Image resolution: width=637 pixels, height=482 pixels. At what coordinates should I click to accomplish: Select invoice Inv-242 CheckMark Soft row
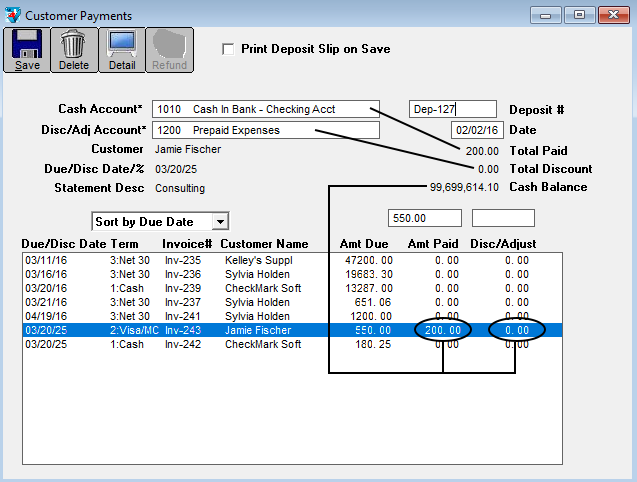click(200, 344)
